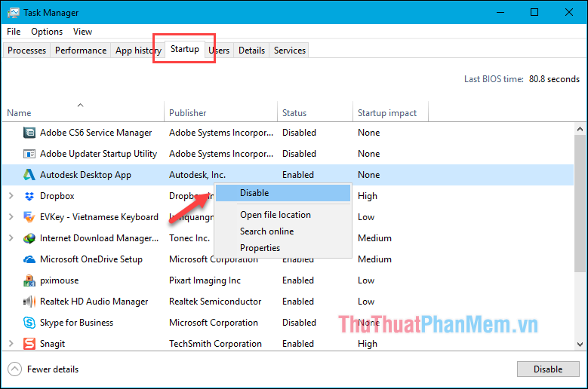Click the 80.8 seconds BIOS time value
The width and height of the screenshot is (588, 389).
554,79
